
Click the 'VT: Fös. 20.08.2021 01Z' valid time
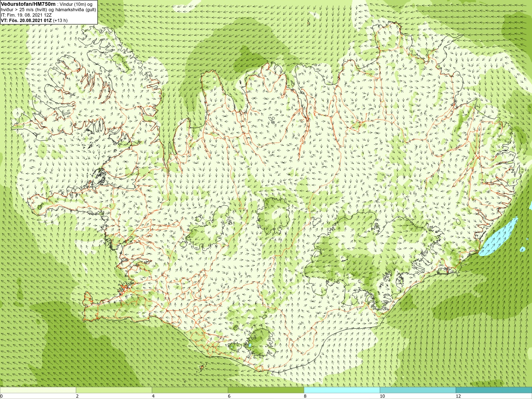(x=26, y=20)
